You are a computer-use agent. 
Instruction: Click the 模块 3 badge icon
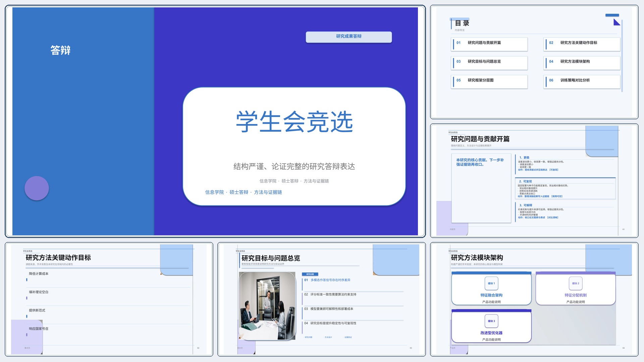[x=491, y=321]
